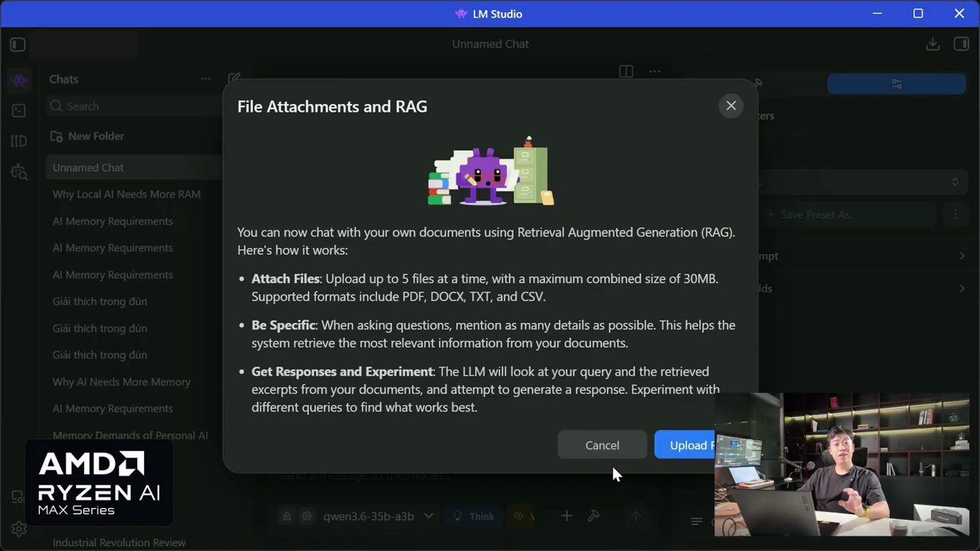The image size is (980, 551).
Task: Open the Chats panel more options menu
Action: pyautogui.click(x=206, y=79)
